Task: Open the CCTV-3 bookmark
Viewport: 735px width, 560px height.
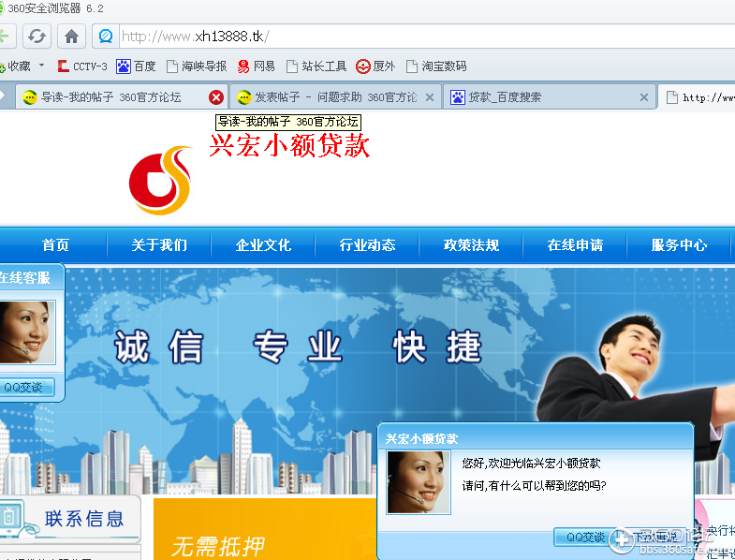Action: point(82,66)
